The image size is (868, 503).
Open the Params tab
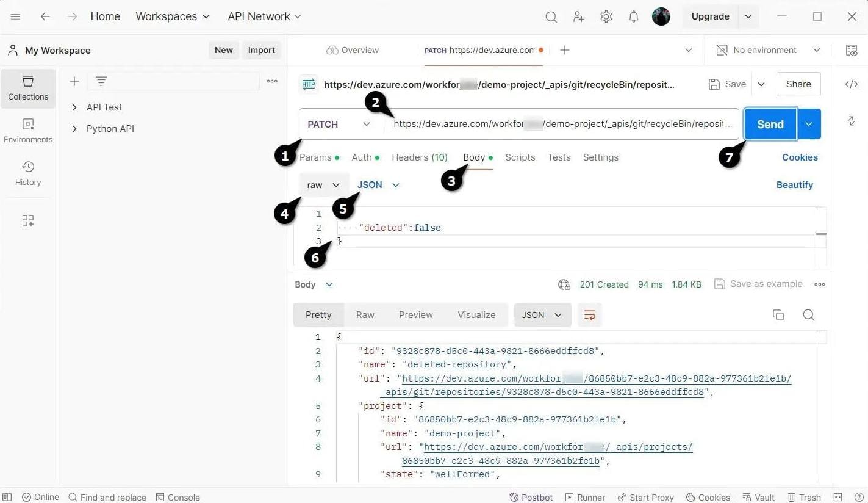click(x=318, y=157)
